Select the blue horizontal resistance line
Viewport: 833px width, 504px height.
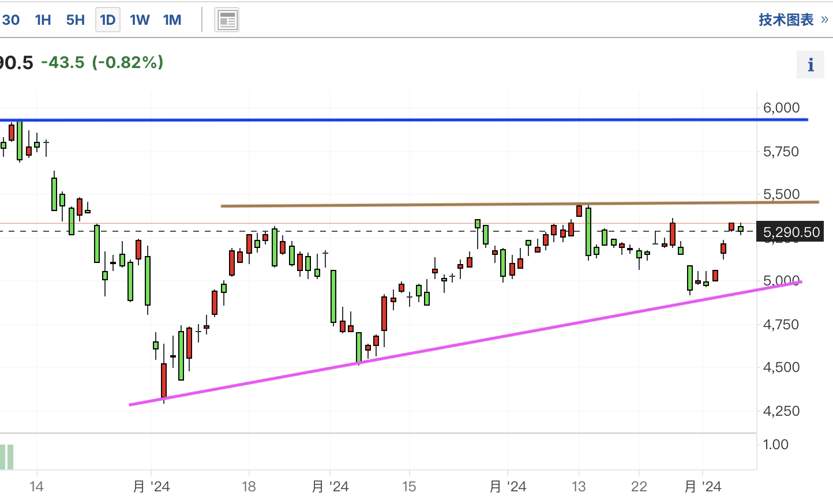(404, 120)
